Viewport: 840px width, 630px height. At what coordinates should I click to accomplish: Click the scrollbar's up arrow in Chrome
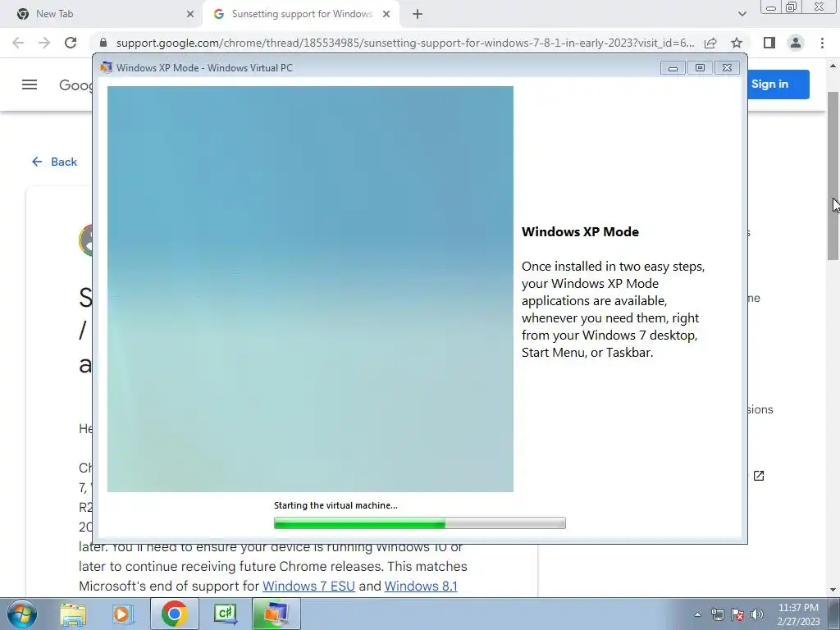[833, 66]
